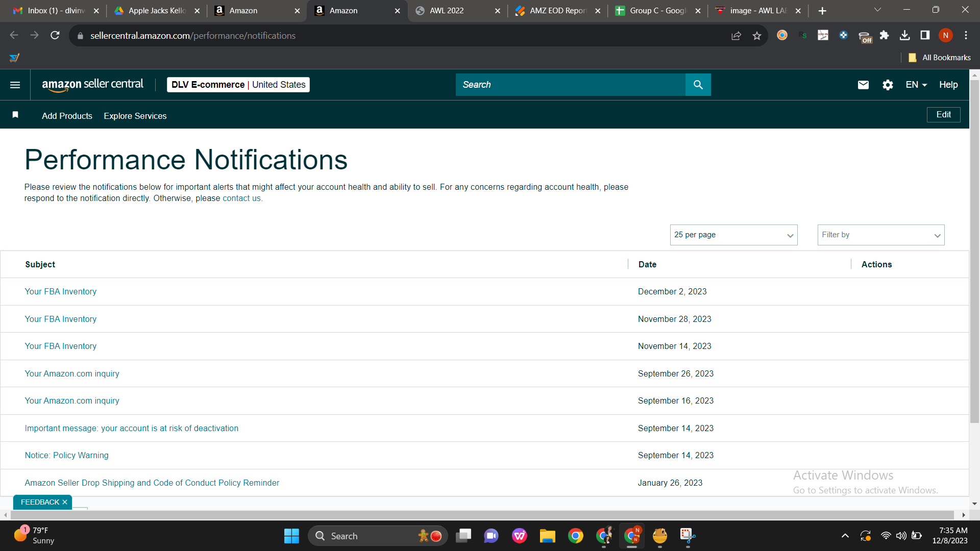Click Add Products link

pyautogui.click(x=67, y=116)
